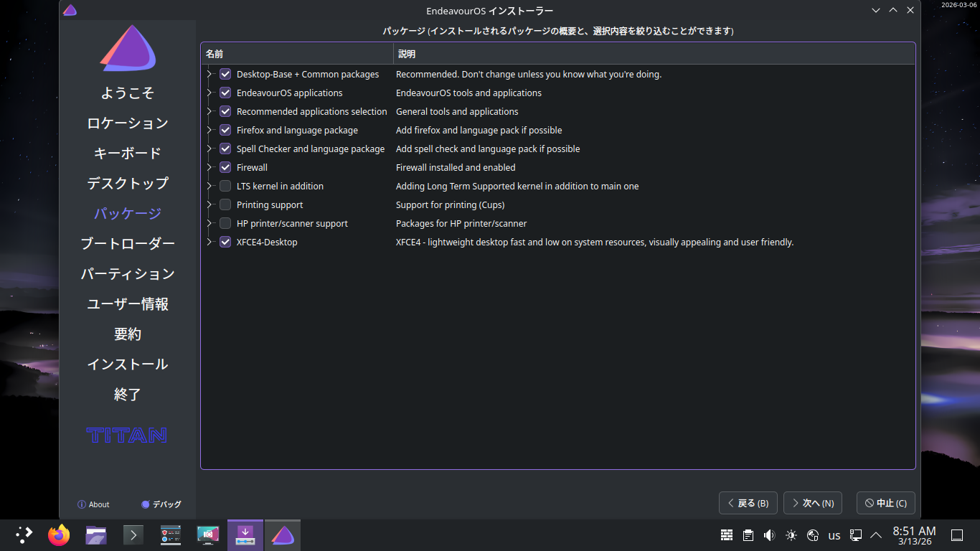The width and height of the screenshot is (980, 551).
Task: Open the パーティション step
Action: point(128,274)
